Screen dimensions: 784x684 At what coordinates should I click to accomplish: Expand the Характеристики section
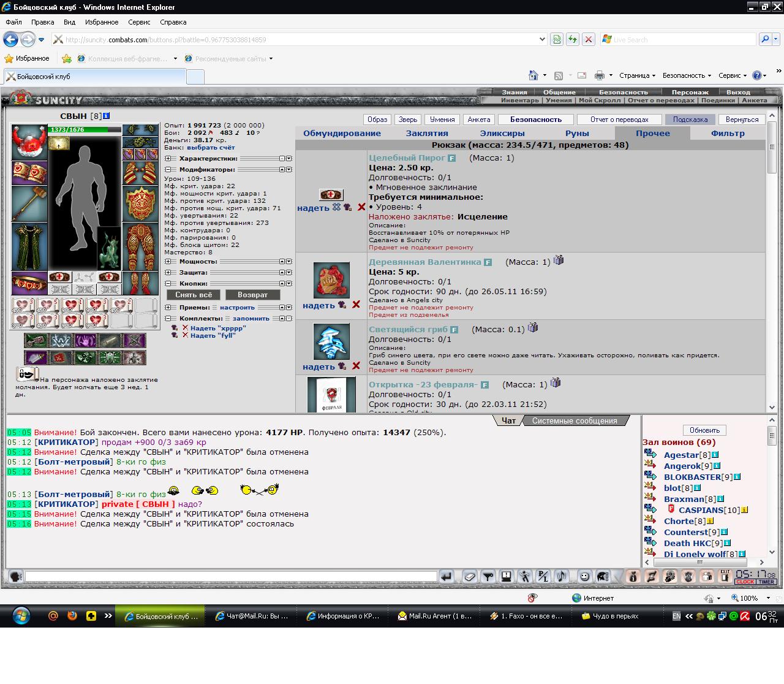tap(168, 158)
